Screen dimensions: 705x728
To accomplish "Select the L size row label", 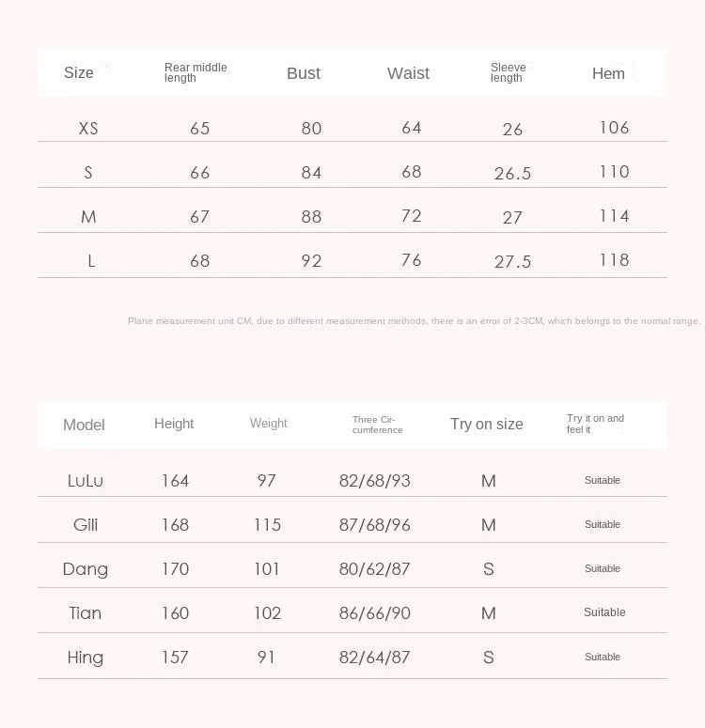I will (x=91, y=261).
